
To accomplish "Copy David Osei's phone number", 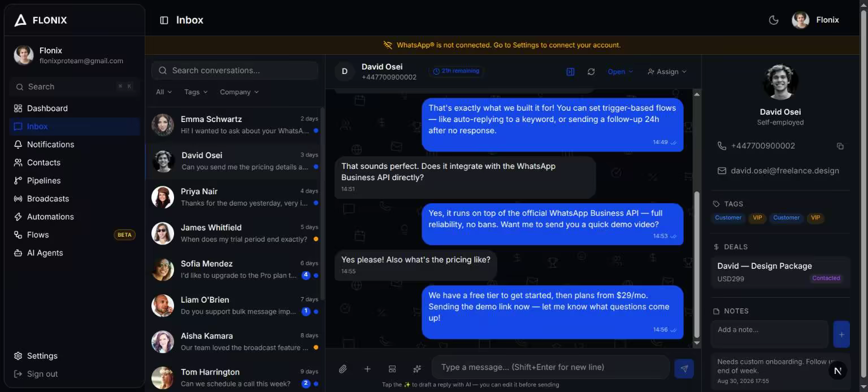I will tap(840, 146).
